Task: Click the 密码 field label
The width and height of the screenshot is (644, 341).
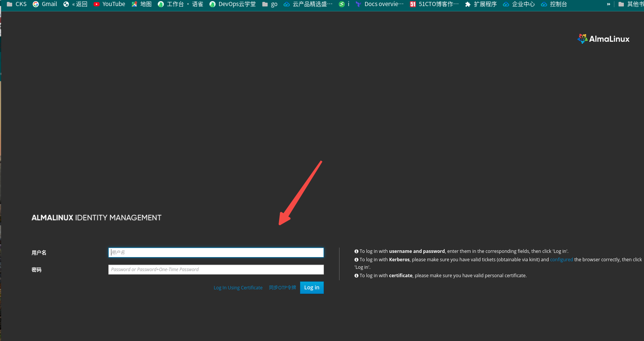Action: [36, 270]
